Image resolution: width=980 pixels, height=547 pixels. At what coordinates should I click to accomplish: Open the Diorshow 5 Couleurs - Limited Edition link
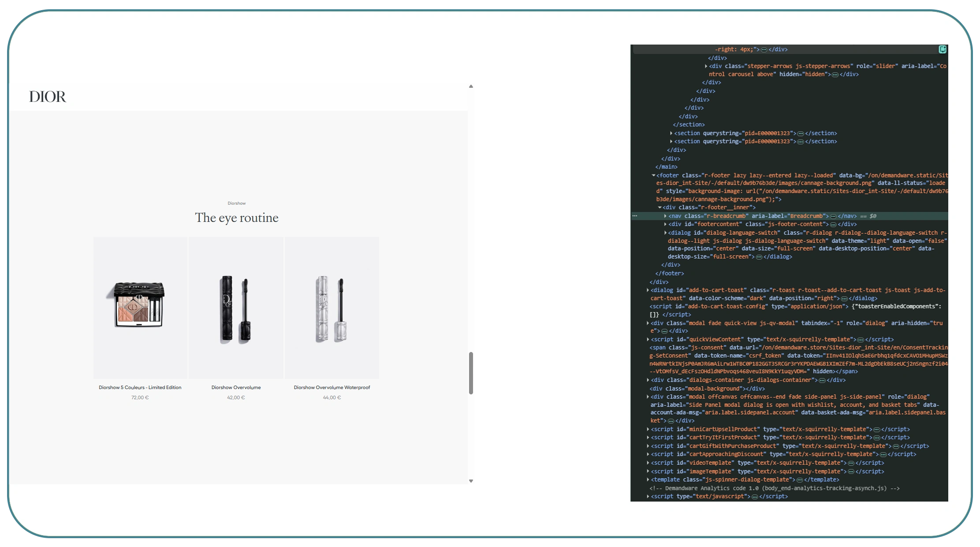[x=140, y=387]
